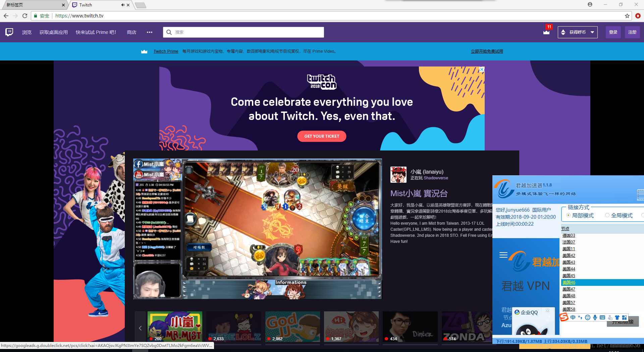Choose node 德国03 in VPN list

tap(569, 235)
